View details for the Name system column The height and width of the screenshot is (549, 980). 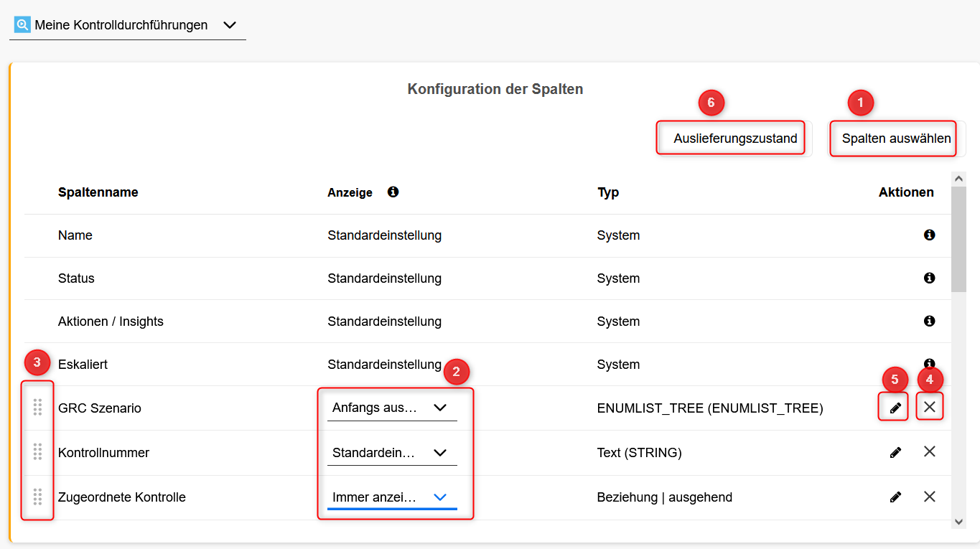(x=929, y=235)
